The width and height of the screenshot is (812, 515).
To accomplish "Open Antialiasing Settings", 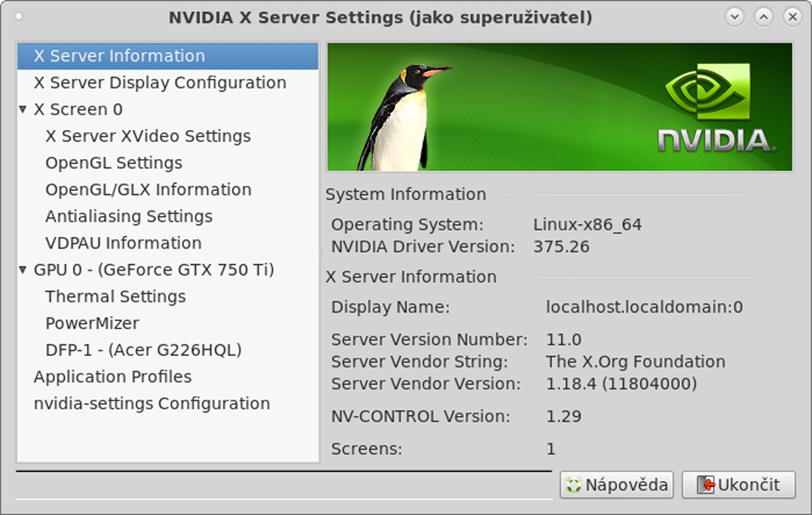I will [x=168, y=217].
